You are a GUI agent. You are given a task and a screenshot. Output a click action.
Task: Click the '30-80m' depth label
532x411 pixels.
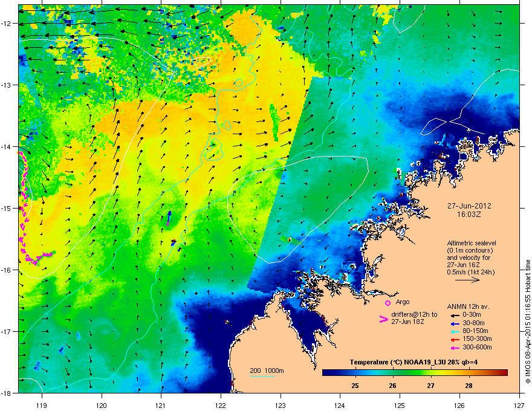pos(473,323)
